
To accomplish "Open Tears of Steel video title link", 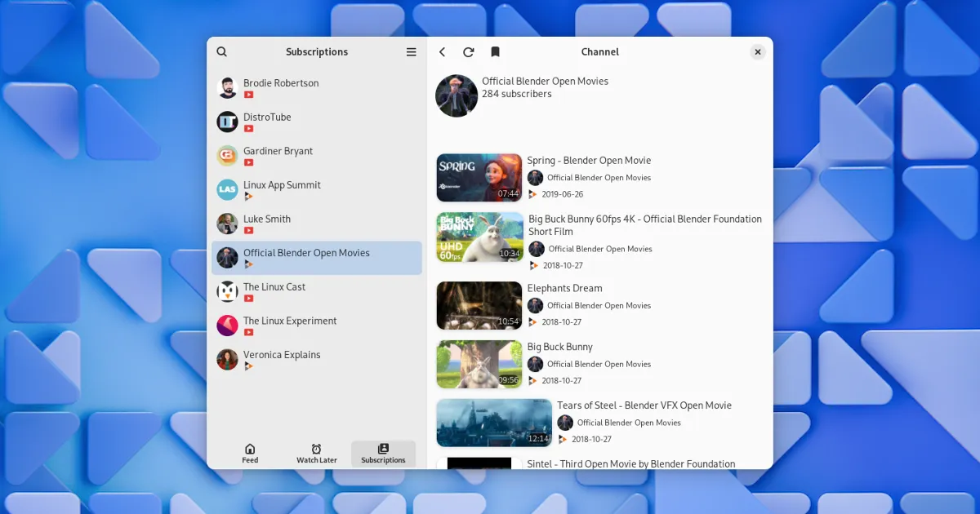I will pyautogui.click(x=644, y=405).
